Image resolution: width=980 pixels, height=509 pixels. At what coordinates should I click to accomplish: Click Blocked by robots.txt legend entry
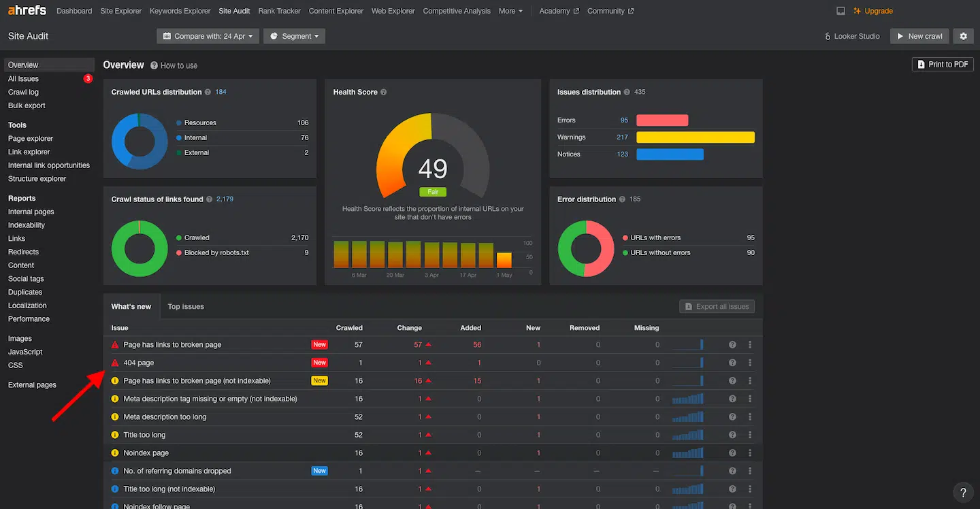pos(216,252)
